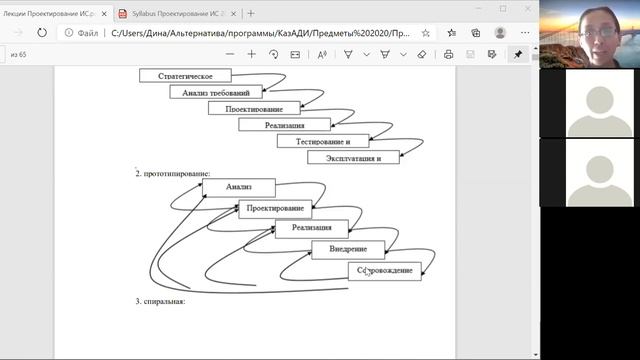The width and height of the screenshot is (640, 360).
Task: Click the Save as icon in PDF toolbar
Action: point(492,54)
